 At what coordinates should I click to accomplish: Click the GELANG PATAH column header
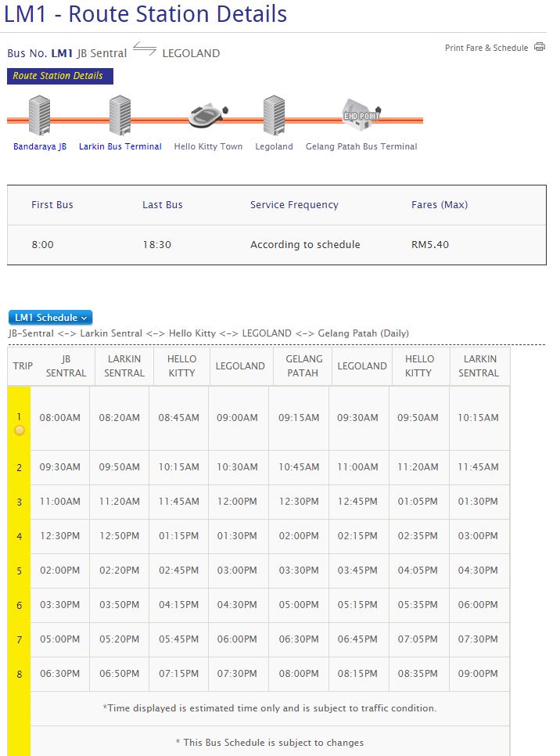pyautogui.click(x=303, y=366)
